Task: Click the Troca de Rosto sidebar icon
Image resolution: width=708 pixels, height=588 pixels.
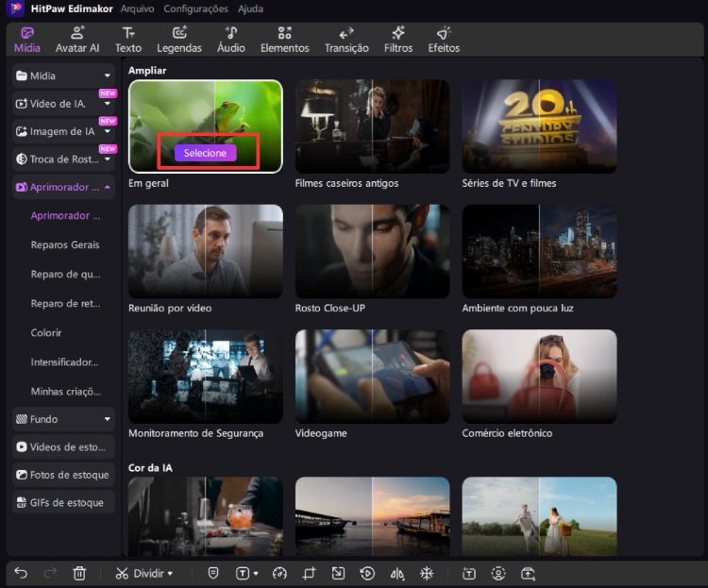Action: (x=21, y=159)
